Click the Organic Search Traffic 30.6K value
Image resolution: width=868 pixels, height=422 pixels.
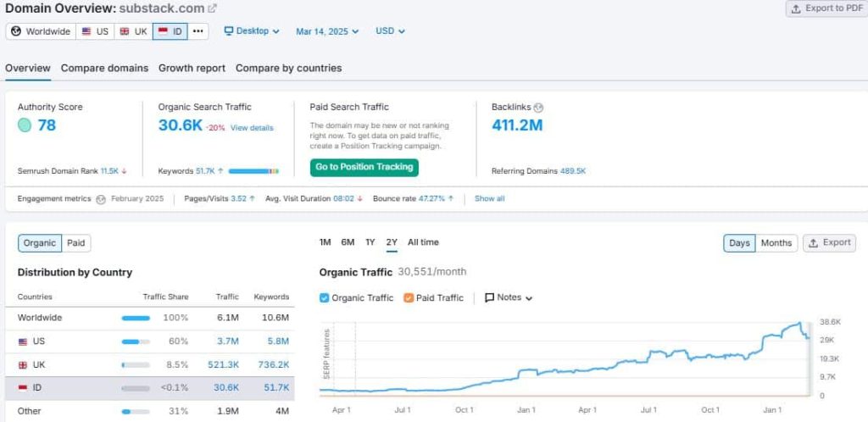click(181, 125)
